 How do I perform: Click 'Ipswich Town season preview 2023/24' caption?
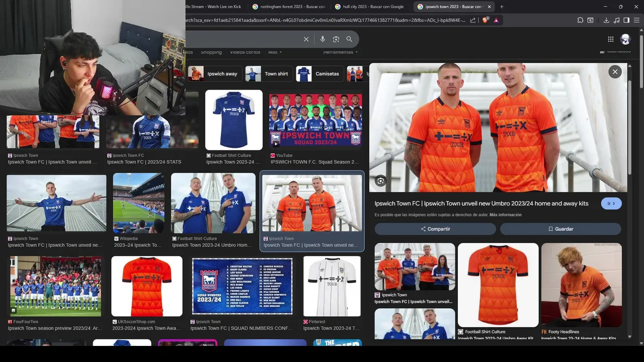[55, 328]
